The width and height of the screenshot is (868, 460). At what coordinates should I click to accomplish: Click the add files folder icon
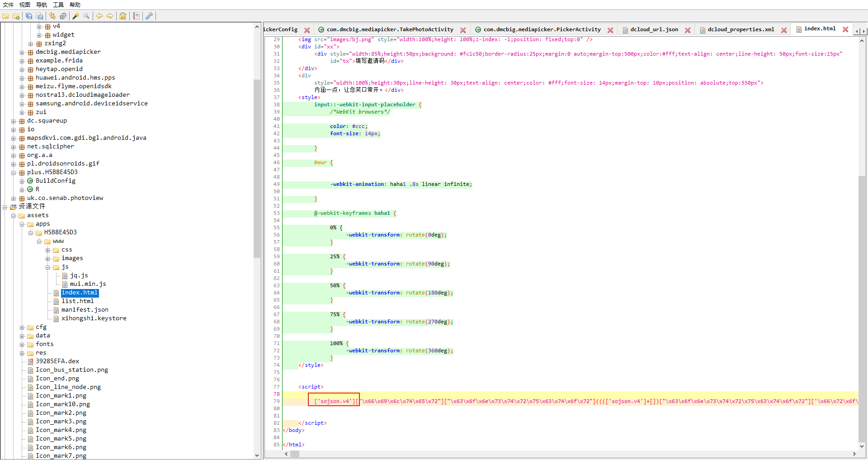pyautogui.click(x=16, y=16)
